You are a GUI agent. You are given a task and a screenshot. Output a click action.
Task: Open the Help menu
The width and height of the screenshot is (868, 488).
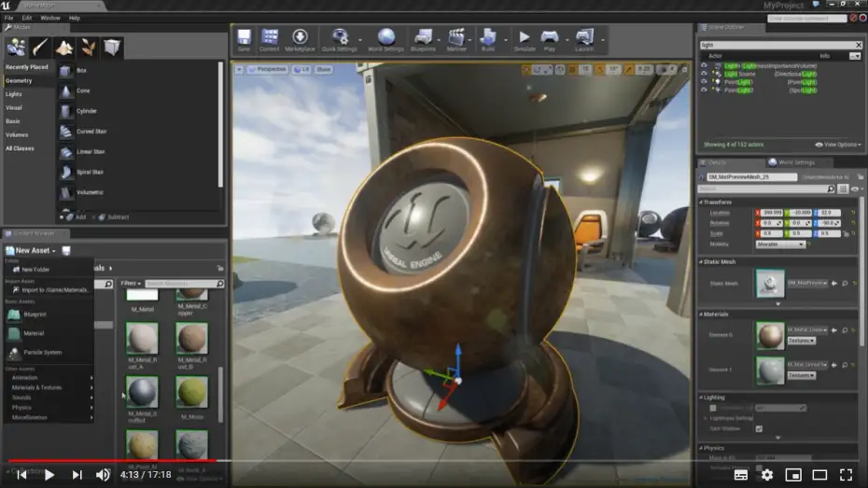[x=74, y=18]
